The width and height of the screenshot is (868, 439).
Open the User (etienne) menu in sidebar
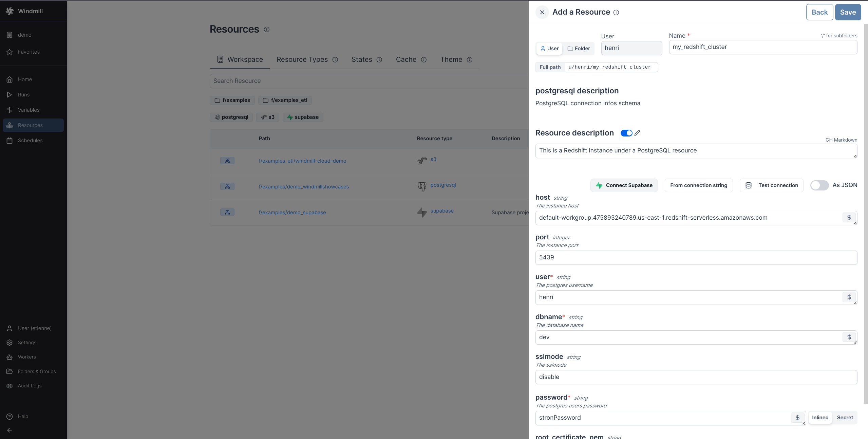click(x=34, y=328)
